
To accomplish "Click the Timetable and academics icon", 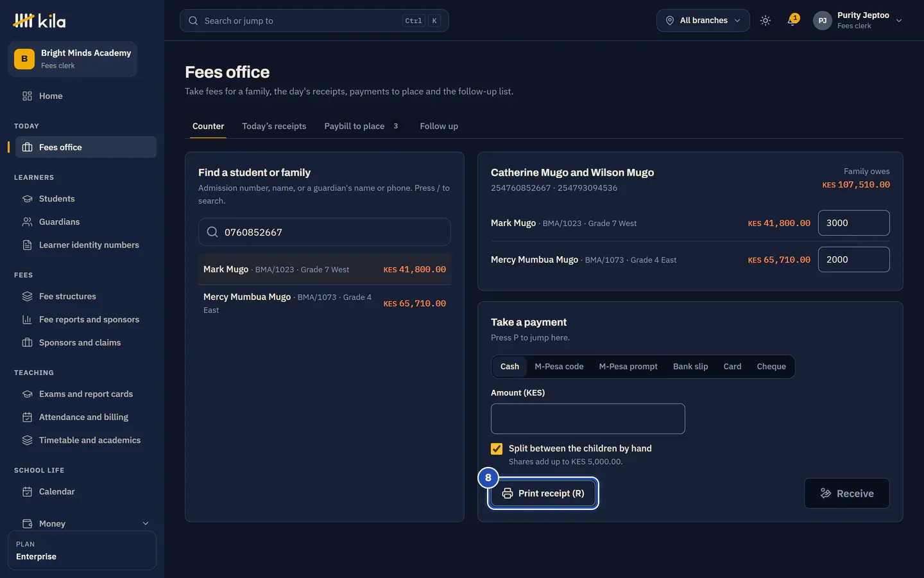I will [x=27, y=440].
